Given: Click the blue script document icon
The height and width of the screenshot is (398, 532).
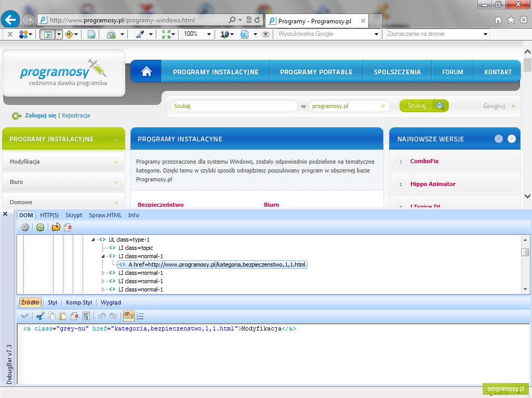Looking at the screenshot, I should tap(244, 34).
